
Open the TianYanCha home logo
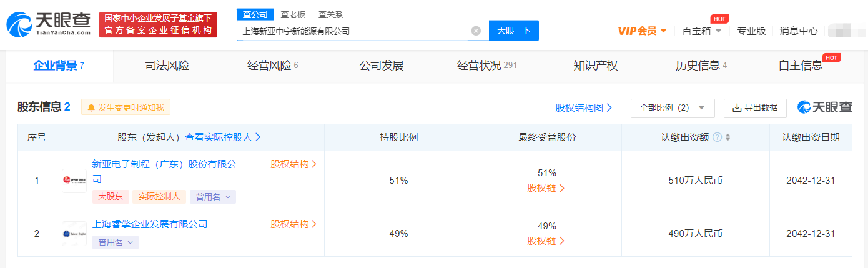point(48,25)
